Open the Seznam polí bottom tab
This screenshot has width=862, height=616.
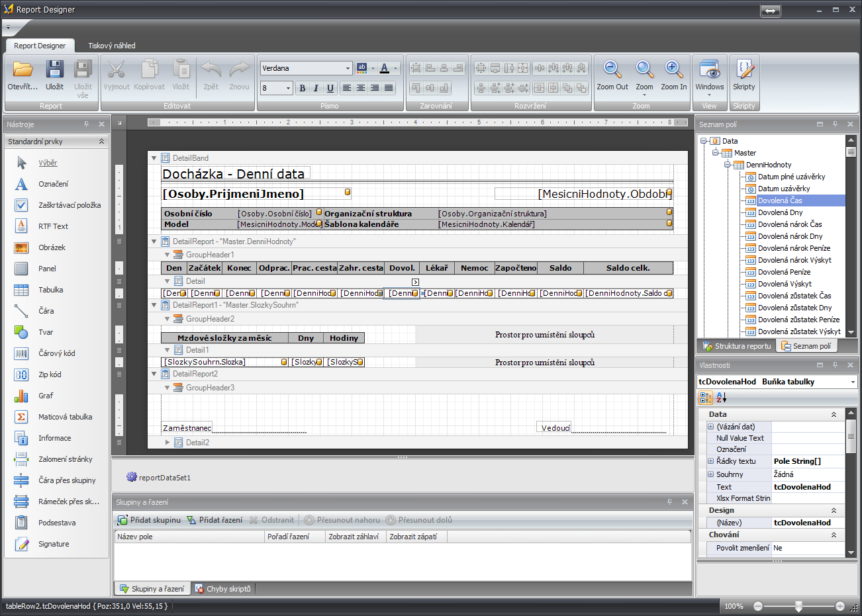coord(806,346)
